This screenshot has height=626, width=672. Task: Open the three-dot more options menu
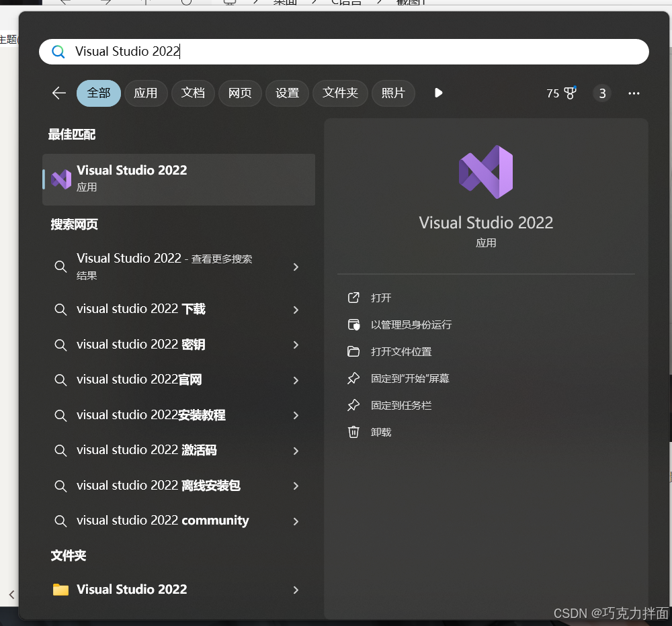click(x=634, y=93)
